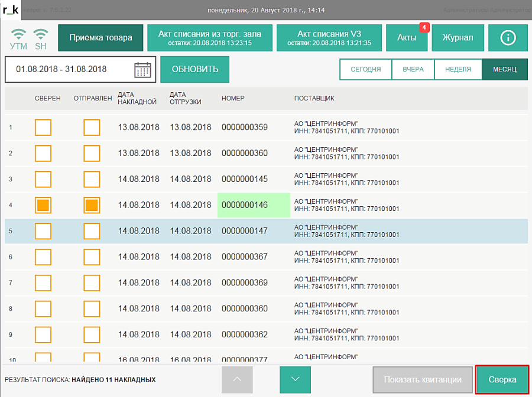Click the date range input field
The image size is (532, 397).
[x=71, y=70]
